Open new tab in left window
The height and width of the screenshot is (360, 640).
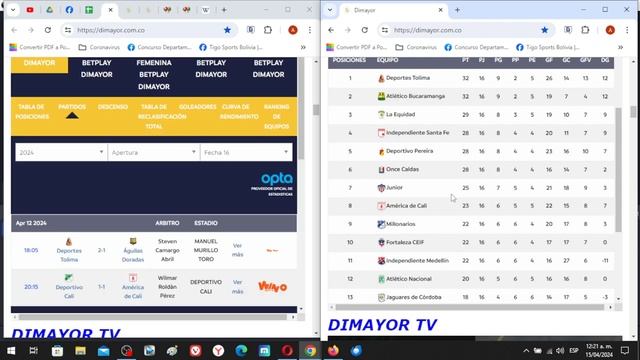pos(224,10)
